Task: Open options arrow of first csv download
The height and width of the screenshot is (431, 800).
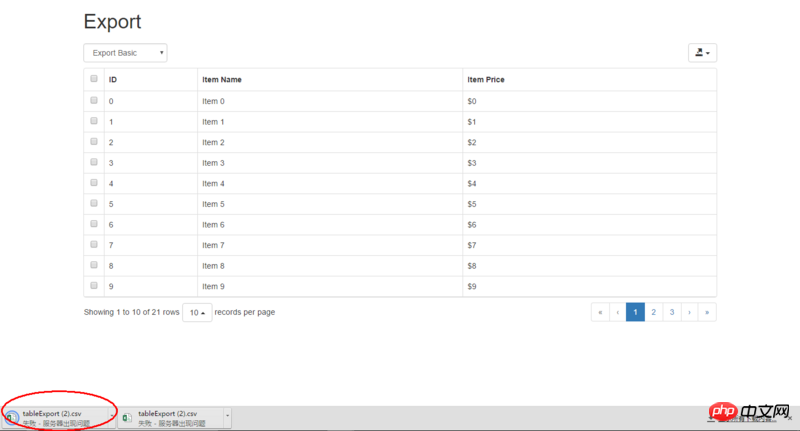Action: point(112,417)
